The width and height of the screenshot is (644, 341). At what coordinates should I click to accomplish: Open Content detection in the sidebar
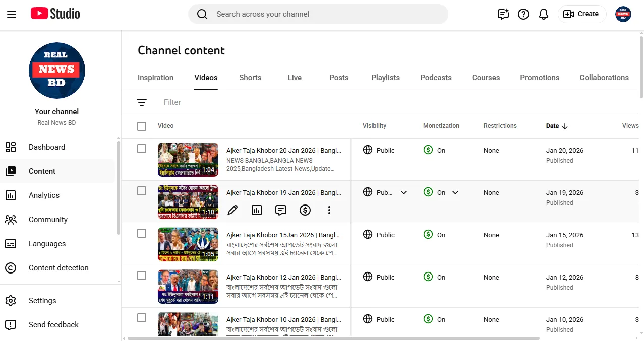click(58, 268)
